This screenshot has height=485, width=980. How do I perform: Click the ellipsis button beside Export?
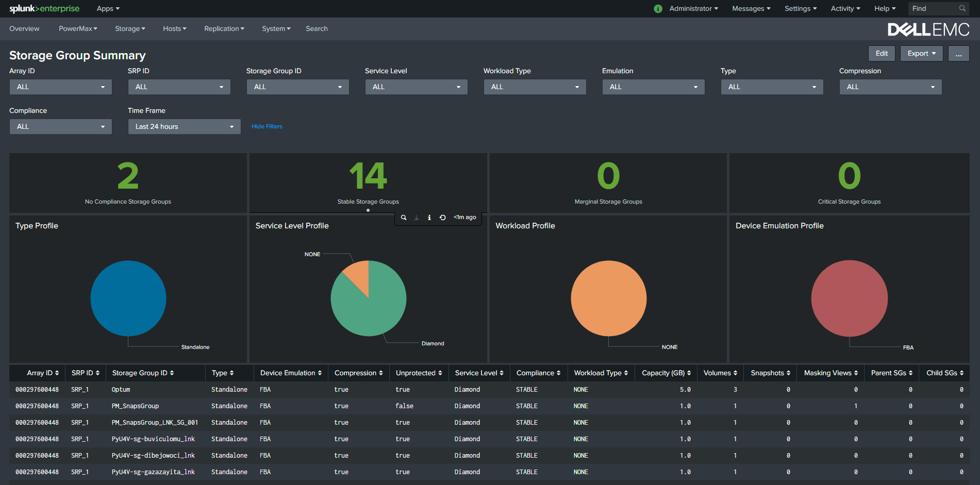coord(958,53)
